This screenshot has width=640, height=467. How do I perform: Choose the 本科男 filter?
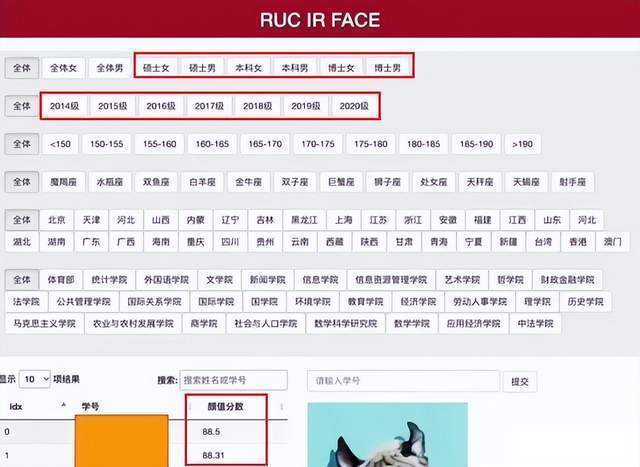[x=295, y=68]
